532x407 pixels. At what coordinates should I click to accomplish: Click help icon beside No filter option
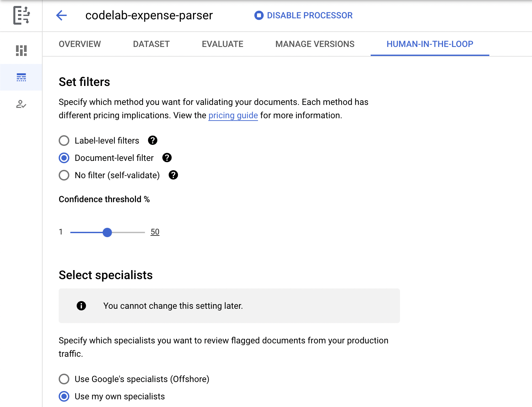pos(173,175)
